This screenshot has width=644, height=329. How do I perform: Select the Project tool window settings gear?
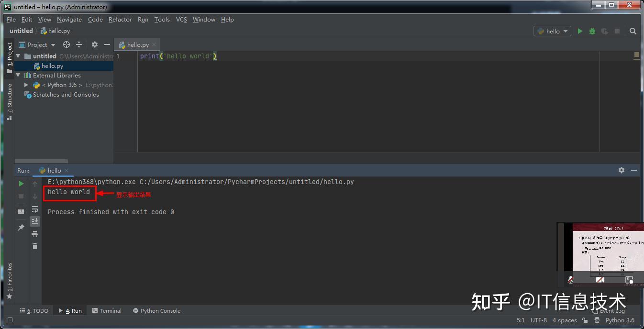(94, 44)
